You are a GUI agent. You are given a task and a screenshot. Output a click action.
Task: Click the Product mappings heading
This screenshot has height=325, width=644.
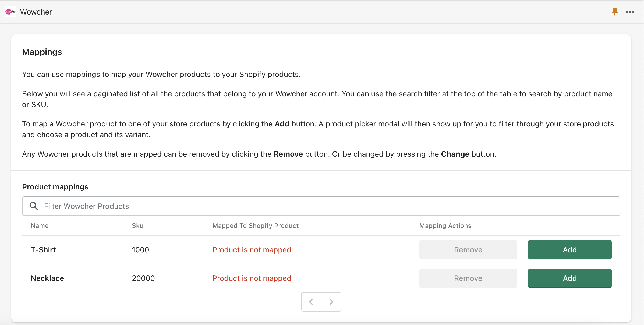55,187
